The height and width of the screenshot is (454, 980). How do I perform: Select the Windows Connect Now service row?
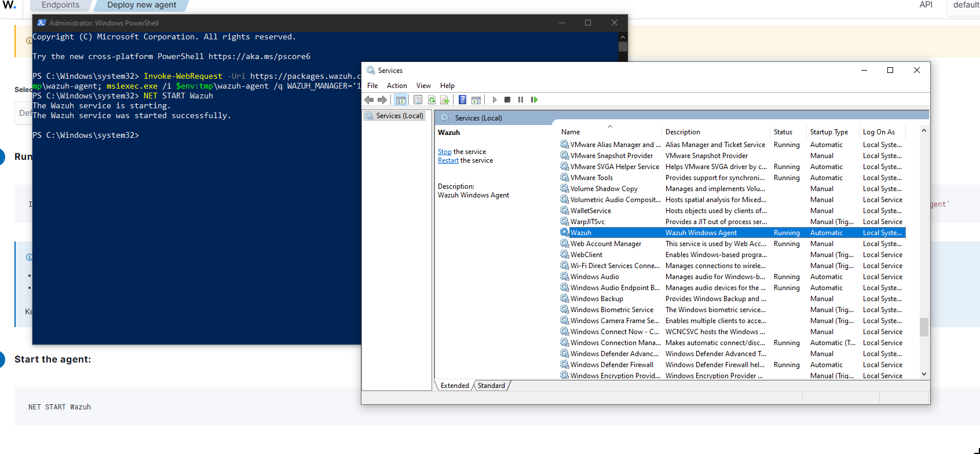pos(732,331)
